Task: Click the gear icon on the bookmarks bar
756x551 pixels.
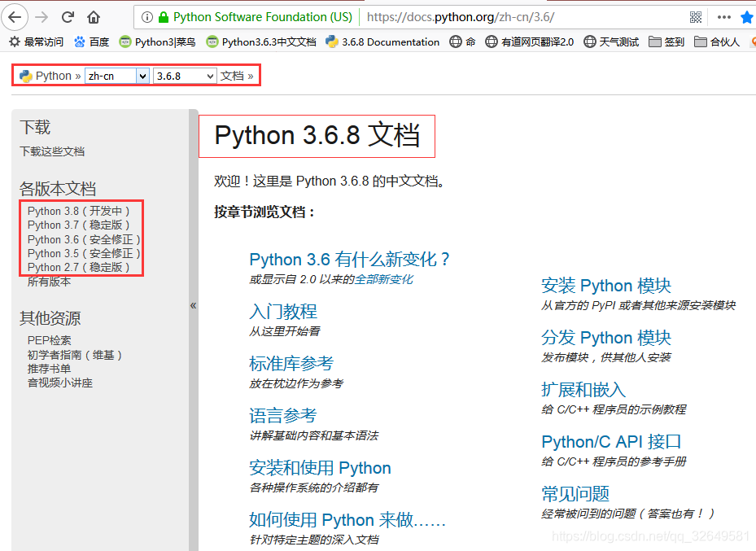Action: tap(12, 42)
